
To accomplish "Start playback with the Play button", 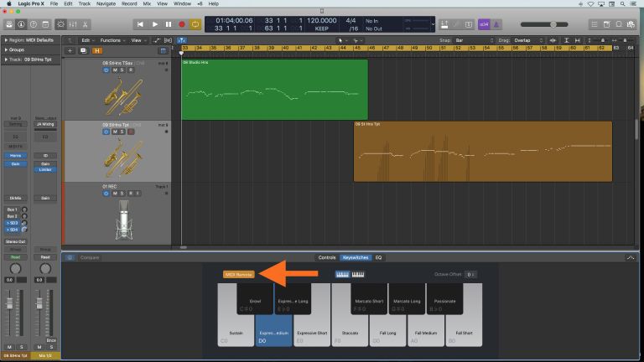I will tap(154, 24).
